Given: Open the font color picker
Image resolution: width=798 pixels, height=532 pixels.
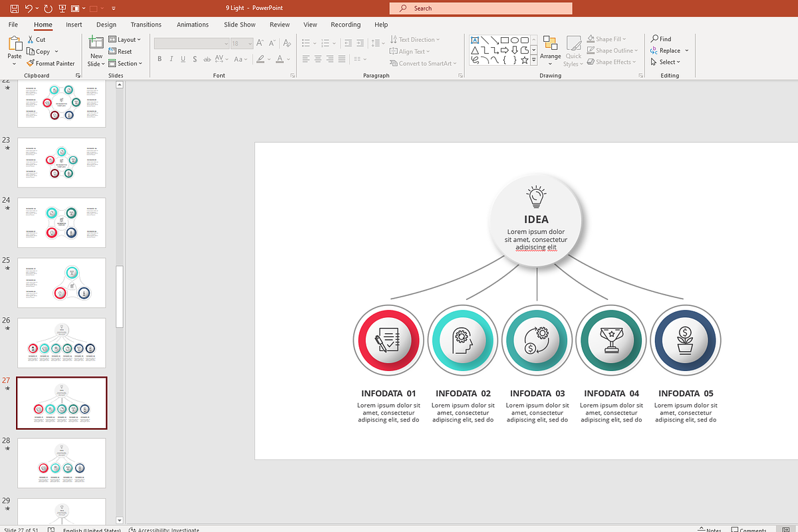Looking at the screenshot, I should (282, 59).
